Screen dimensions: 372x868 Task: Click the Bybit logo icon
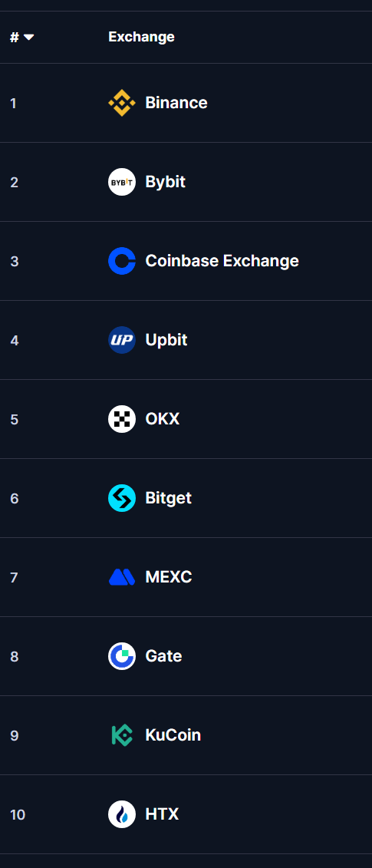(x=122, y=182)
